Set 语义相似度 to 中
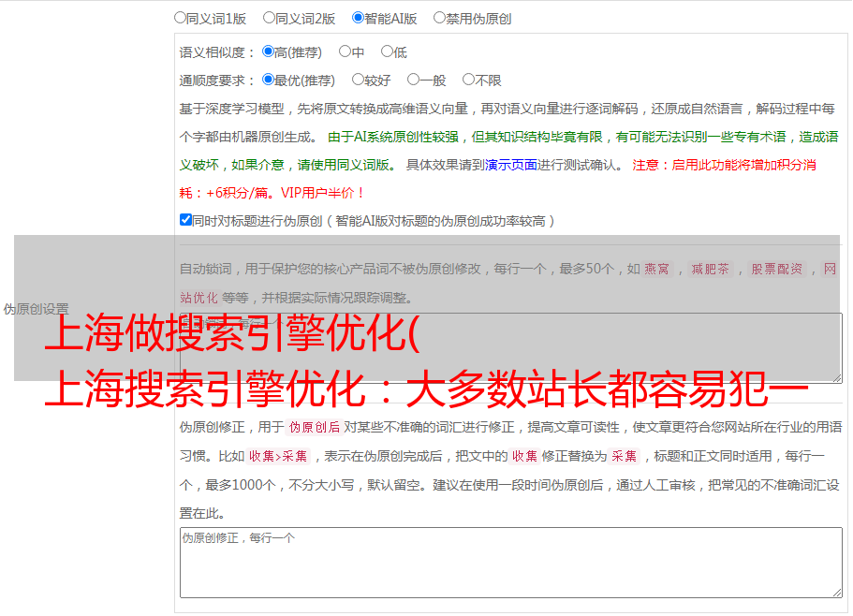 [345, 51]
